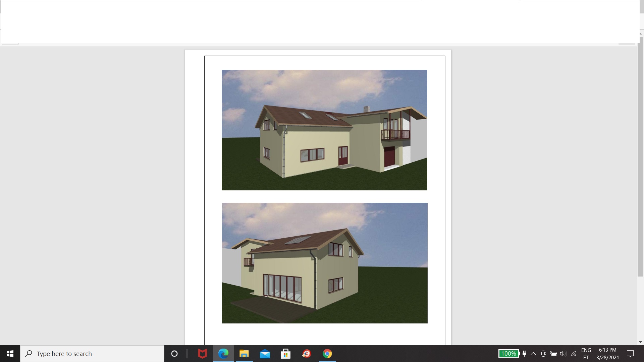Click scrollbar down arrow of document
Viewport: 644px width, 362px height.
tap(640, 342)
